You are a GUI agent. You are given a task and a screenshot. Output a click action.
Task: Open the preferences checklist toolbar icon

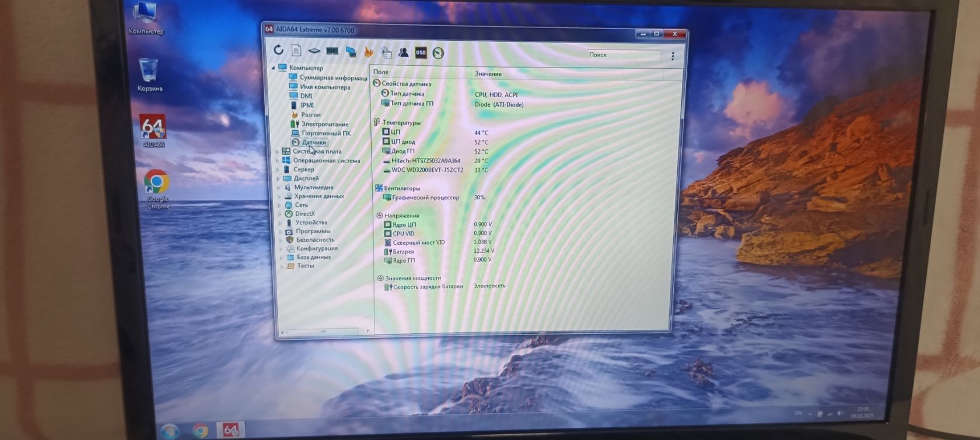(386, 52)
